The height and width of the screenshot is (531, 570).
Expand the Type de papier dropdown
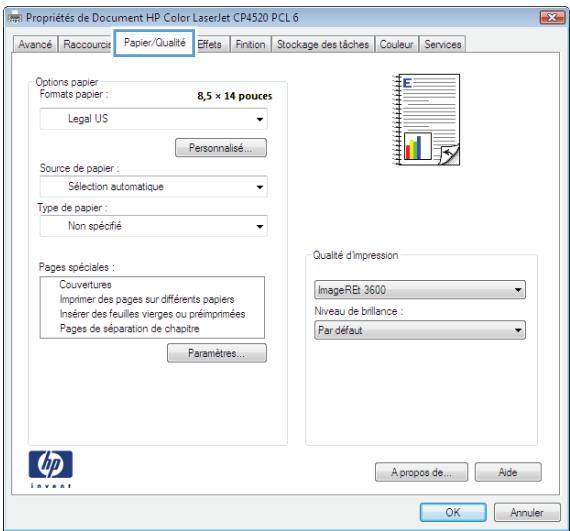click(154, 226)
